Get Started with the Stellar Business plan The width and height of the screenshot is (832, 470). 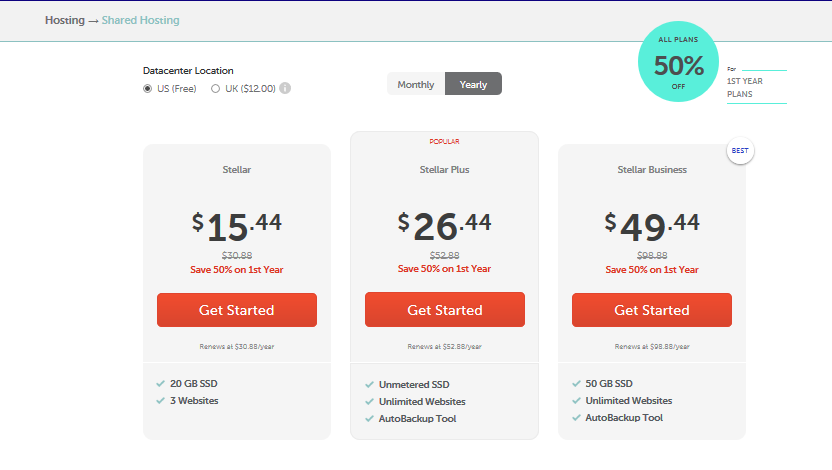(x=652, y=310)
